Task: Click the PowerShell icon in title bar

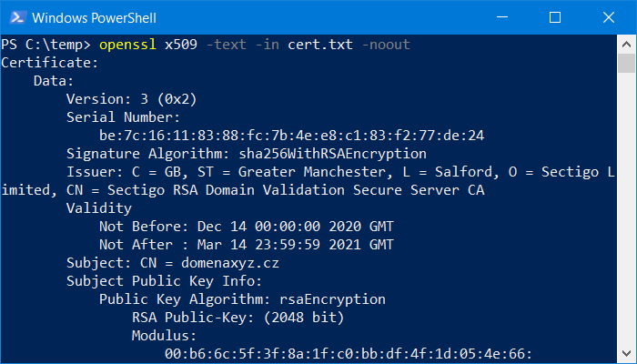Action: point(15,17)
